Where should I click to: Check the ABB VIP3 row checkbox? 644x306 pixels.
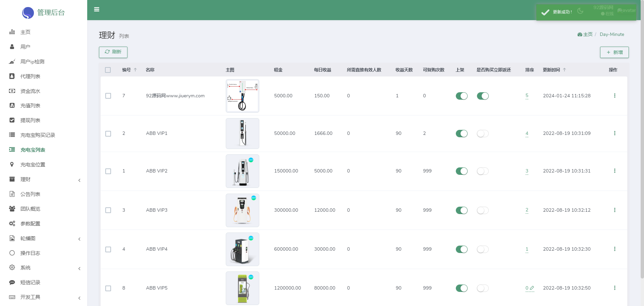(x=108, y=210)
